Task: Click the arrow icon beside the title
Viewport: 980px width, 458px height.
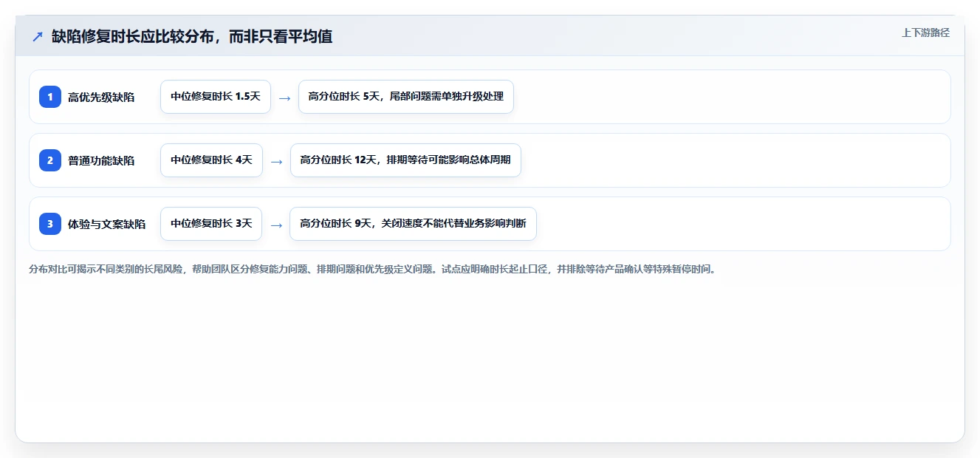Action: [38, 37]
